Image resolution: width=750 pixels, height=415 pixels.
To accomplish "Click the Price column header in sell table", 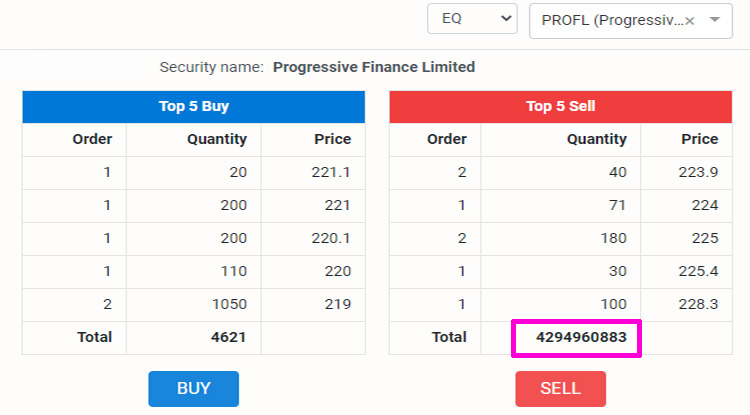I will tap(699, 139).
